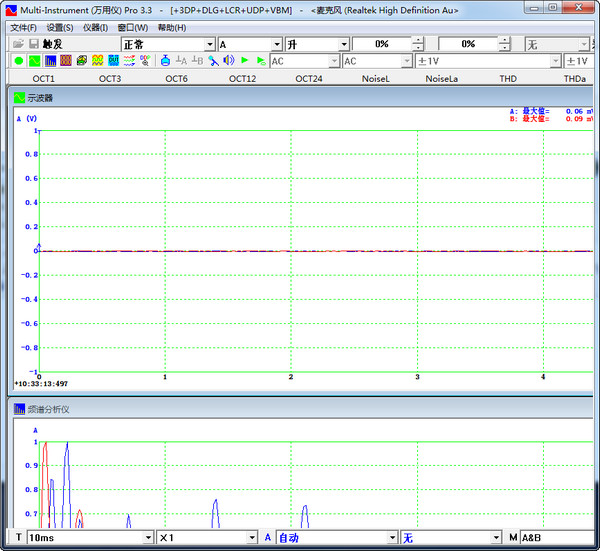
Task: Expand the trigger mode 正常 dropdown
Action: (x=210, y=44)
